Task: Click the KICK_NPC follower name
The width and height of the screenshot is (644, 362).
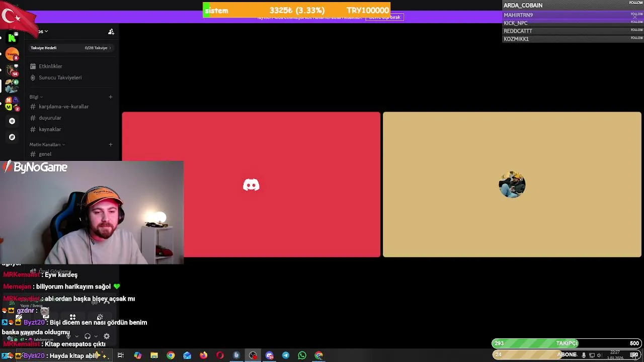Action: [x=516, y=23]
